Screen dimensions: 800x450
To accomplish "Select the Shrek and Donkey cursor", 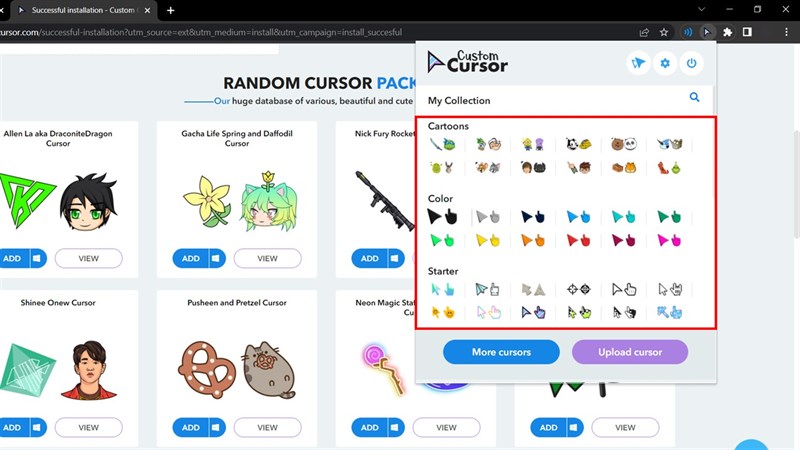I will 442,167.
